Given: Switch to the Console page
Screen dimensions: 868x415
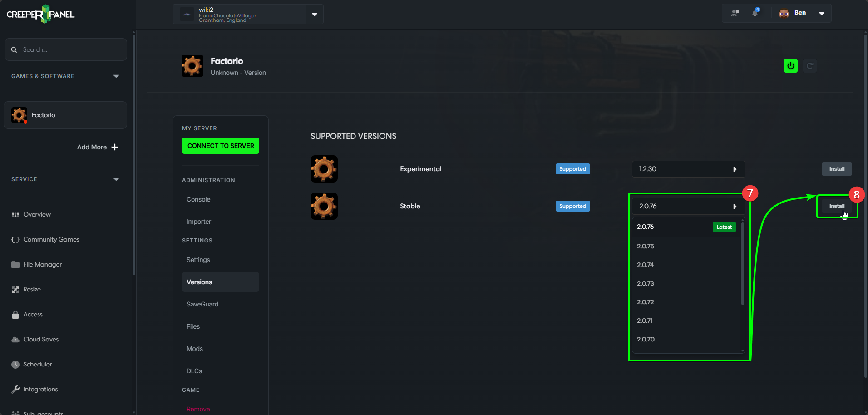Looking at the screenshot, I should click(x=198, y=199).
